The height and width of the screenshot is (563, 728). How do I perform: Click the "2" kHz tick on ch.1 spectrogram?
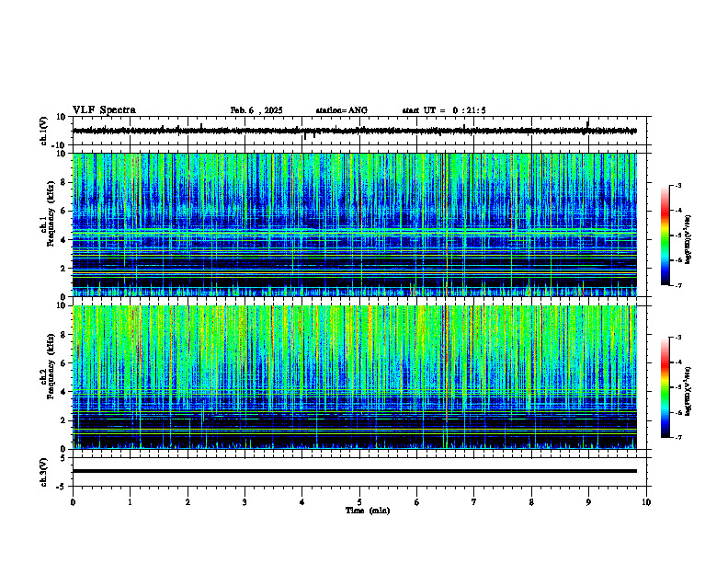pyautogui.click(x=64, y=269)
